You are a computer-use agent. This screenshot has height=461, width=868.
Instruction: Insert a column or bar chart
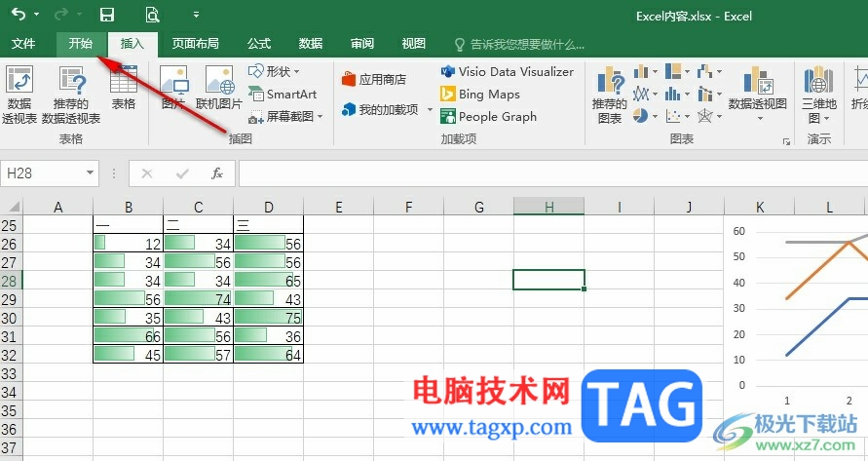645,71
